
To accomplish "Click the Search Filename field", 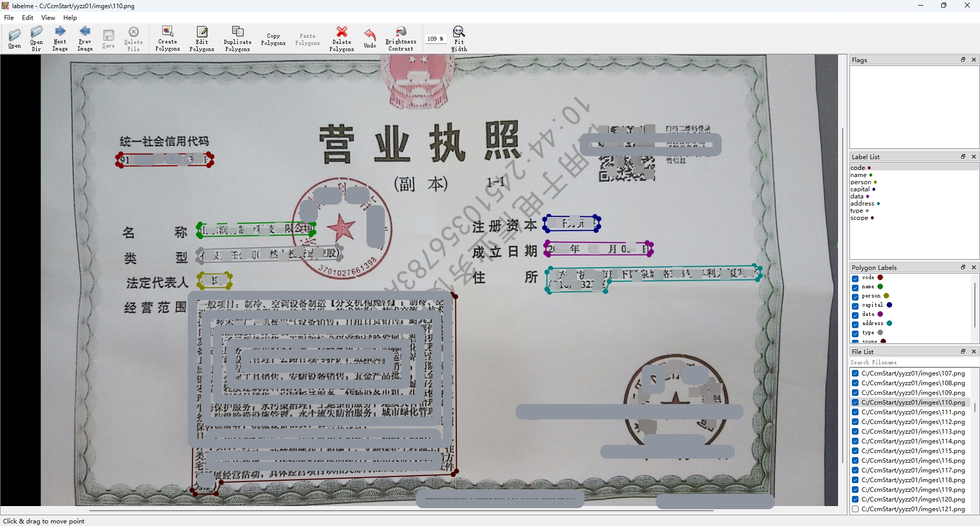I will 913,362.
